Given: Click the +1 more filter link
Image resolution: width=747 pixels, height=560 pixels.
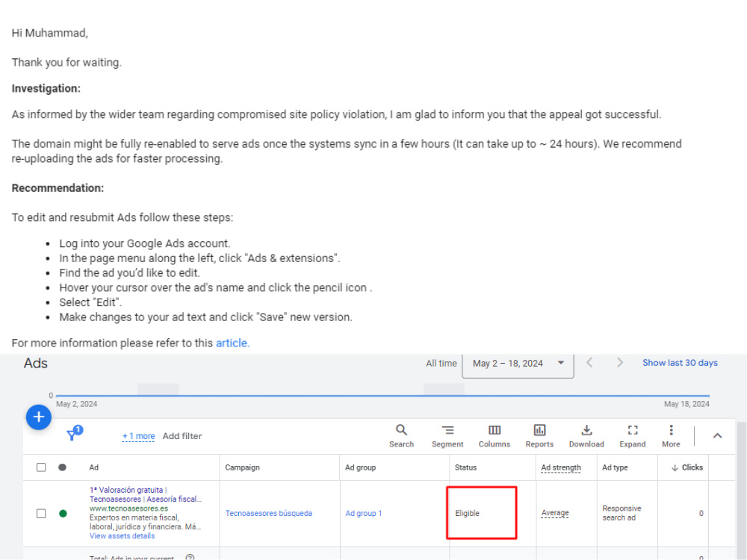Looking at the screenshot, I should pyautogui.click(x=138, y=436).
